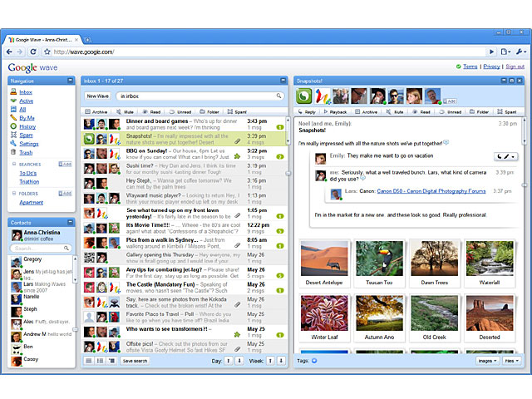
Task: Open the Files dropdown below gallery
Action: pyautogui.click(x=512, y=361)
